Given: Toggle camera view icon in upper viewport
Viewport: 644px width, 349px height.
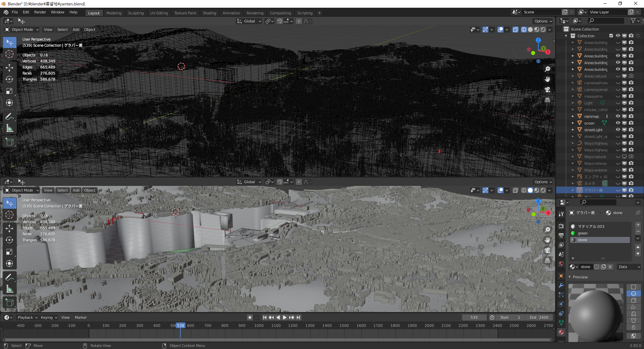Looking at the screenshot, I should pos(547,90).
